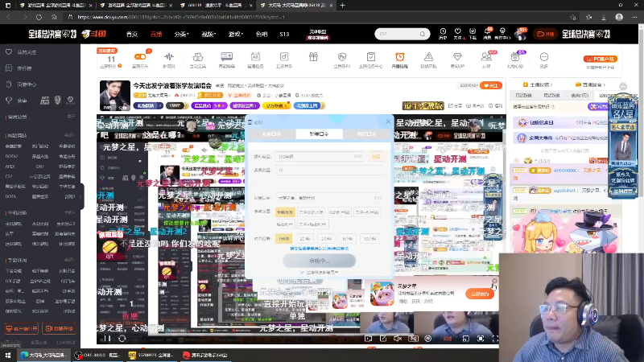This screenshot has width=644, height=362.
Task: Open the diamond VIP icon in toolbar
Action: [x=457, y=57]
